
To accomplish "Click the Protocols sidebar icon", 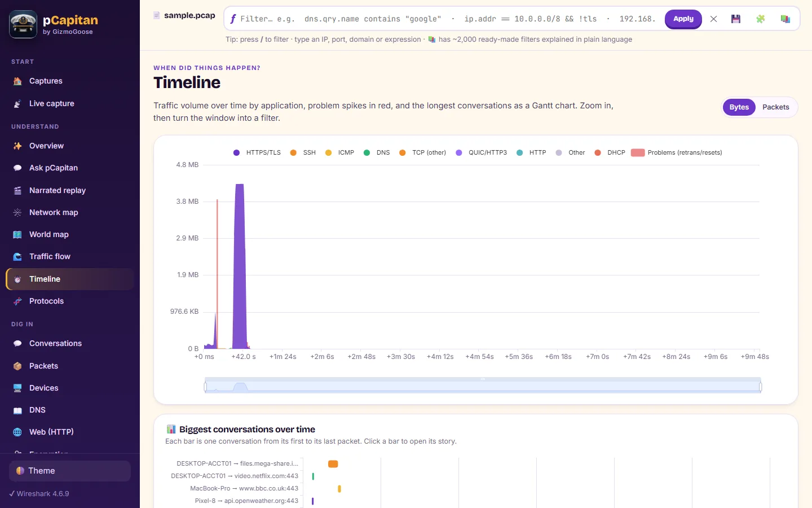I will point(17,301).
